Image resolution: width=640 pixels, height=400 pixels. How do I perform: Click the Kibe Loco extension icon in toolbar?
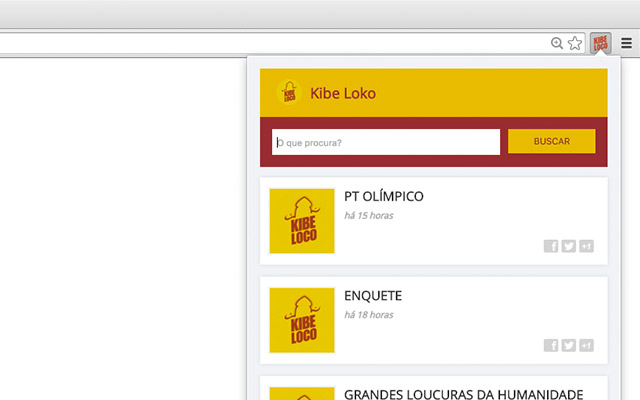click(600, 43)
